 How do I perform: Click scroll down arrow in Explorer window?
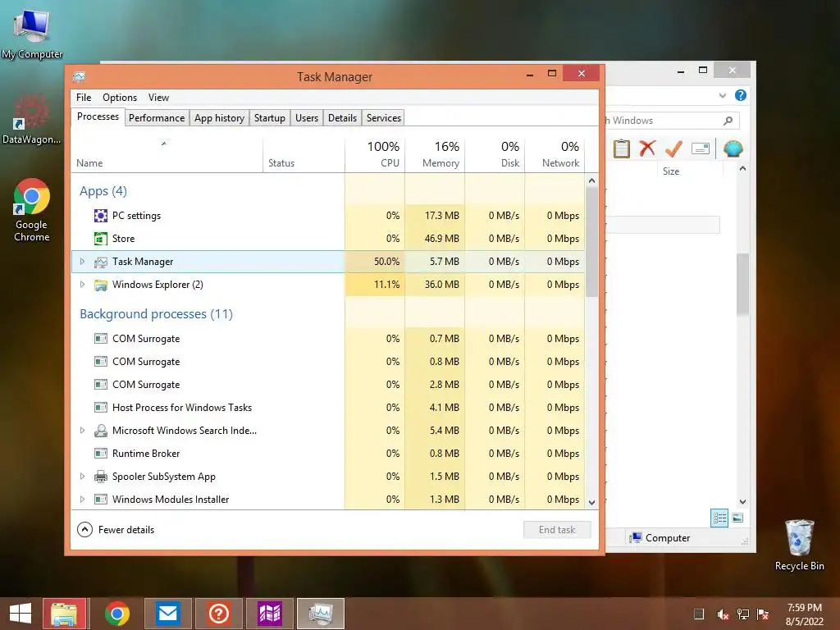(x=742, y=502)
